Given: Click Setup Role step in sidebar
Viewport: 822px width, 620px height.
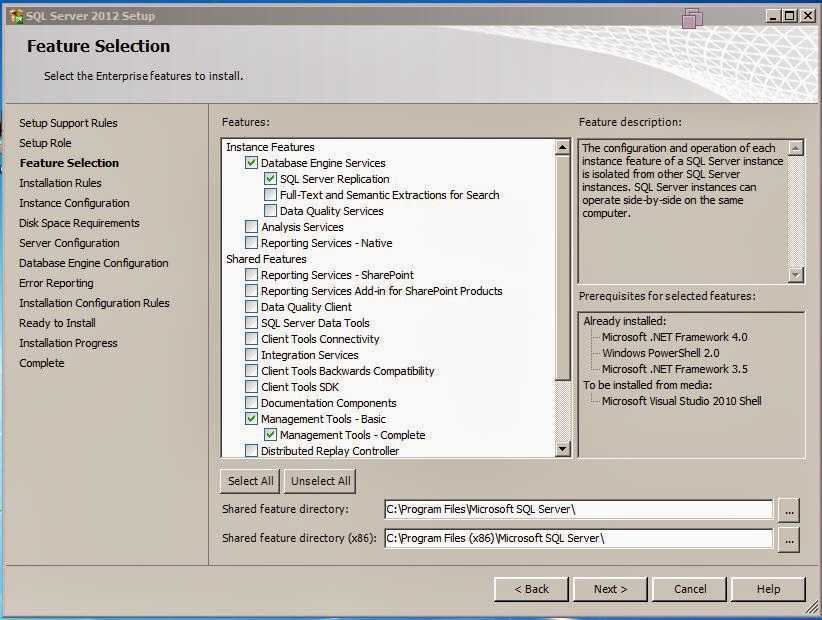Looking at the screenshot, I should point(45,143).
